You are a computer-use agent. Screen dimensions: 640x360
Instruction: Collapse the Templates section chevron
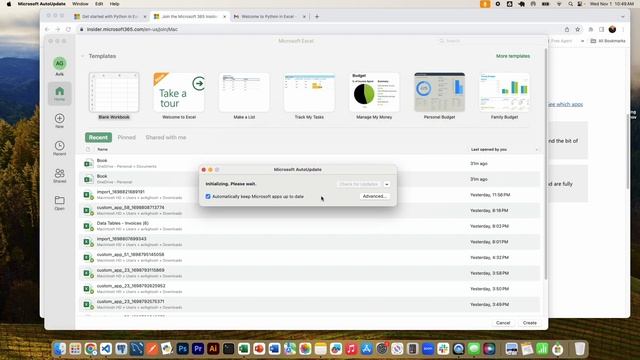82,56
